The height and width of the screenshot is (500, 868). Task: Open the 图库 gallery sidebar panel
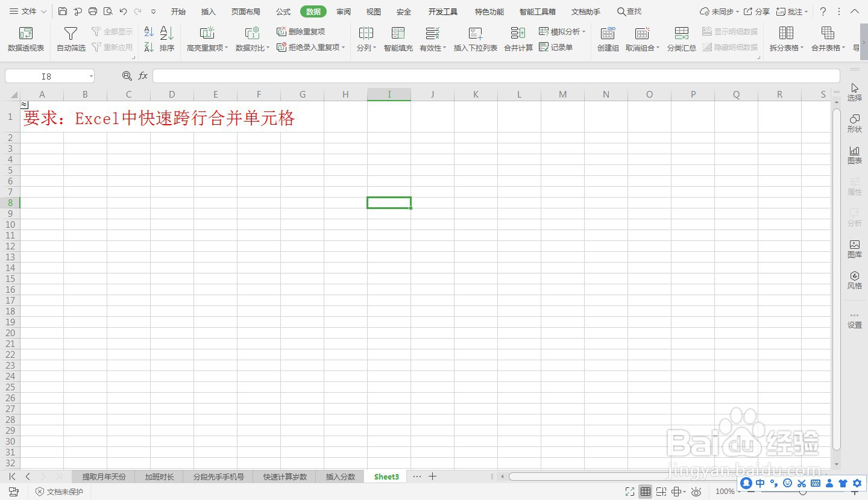855,249
